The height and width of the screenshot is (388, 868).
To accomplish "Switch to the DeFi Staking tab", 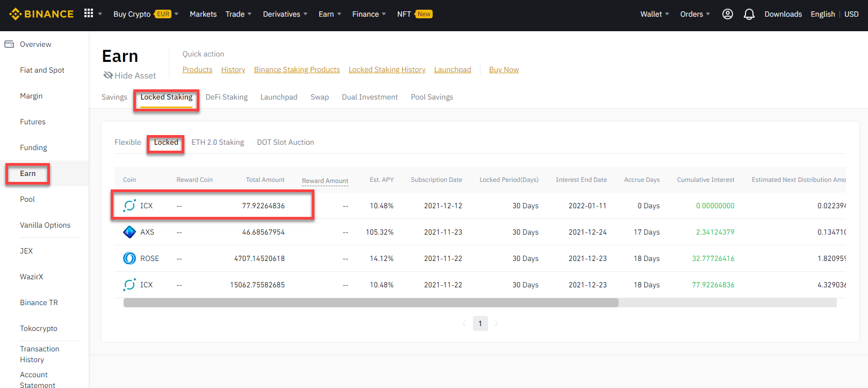I will pos(227,97).
